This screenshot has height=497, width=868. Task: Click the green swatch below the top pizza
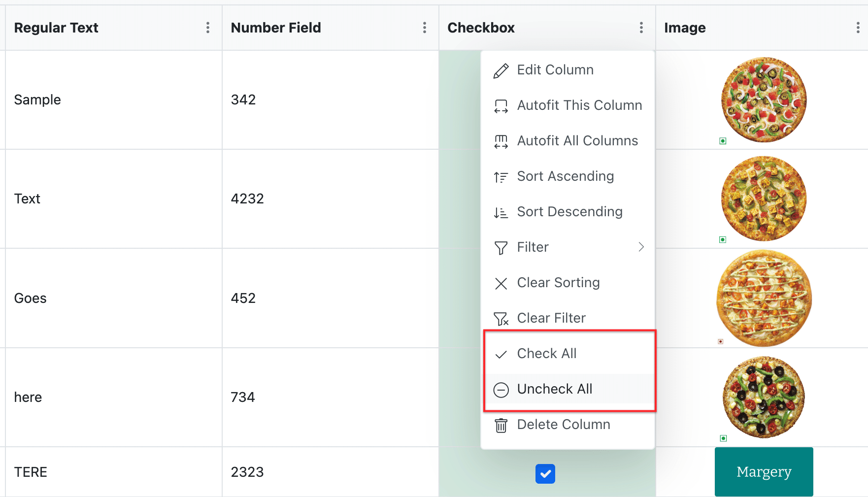point(723,141)
